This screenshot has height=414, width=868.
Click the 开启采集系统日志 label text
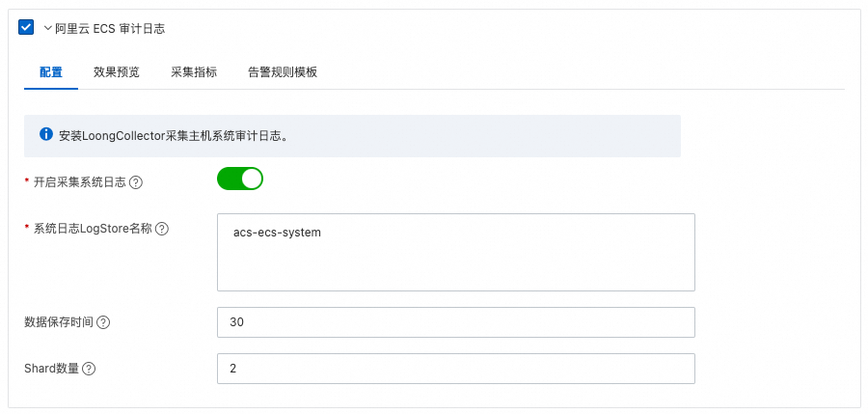pos(80,182)
